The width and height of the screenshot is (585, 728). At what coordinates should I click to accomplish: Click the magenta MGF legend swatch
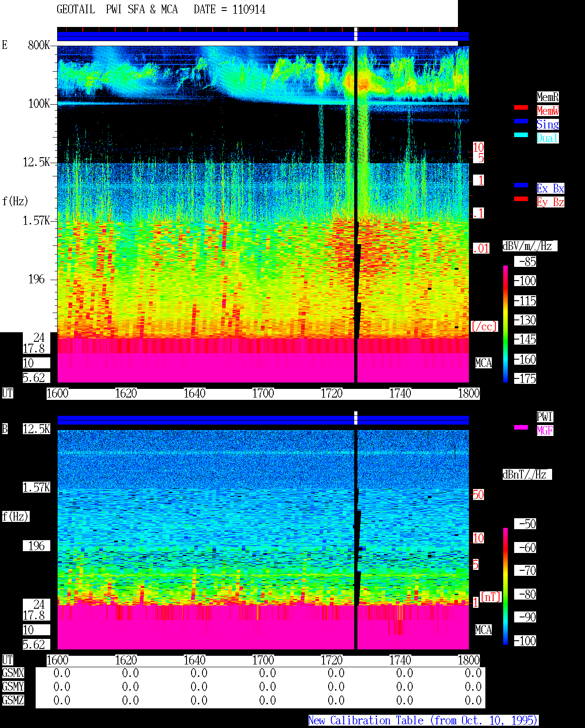(x=521, y=427)
